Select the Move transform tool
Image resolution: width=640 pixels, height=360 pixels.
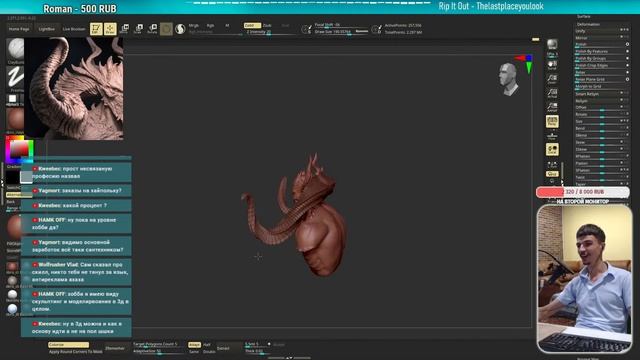click(x=124, y=29)
